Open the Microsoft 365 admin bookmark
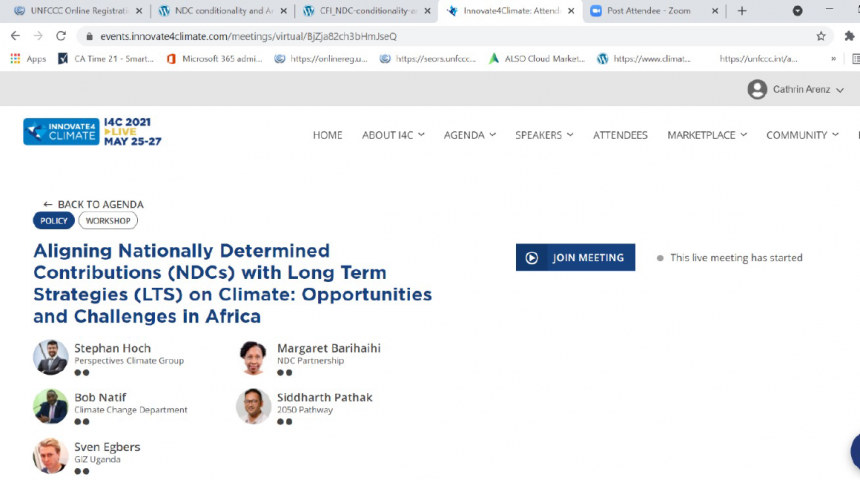The height and width of the screenshot is (480, 860). coord(214,59)
